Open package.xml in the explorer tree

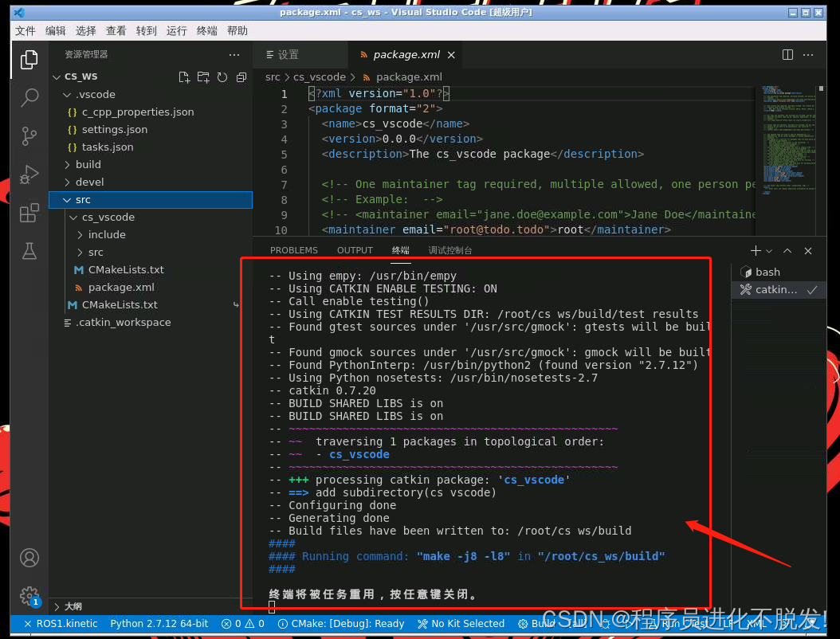click(x=151, y=288)
